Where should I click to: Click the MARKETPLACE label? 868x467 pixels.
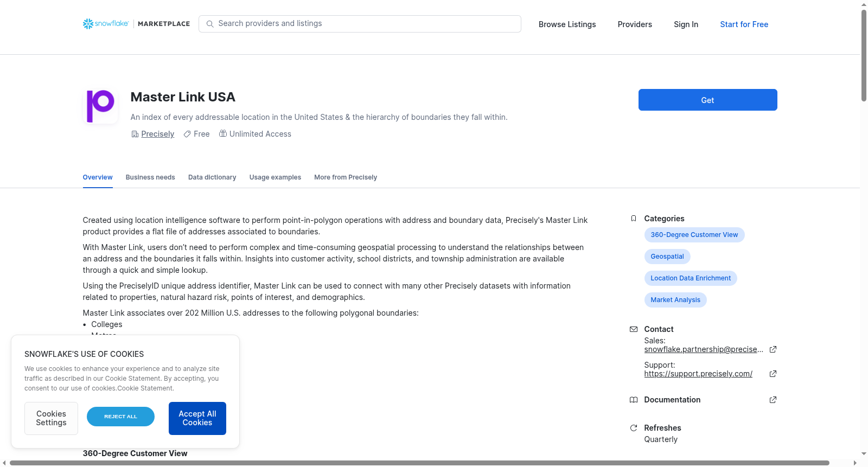pos(164,24)
